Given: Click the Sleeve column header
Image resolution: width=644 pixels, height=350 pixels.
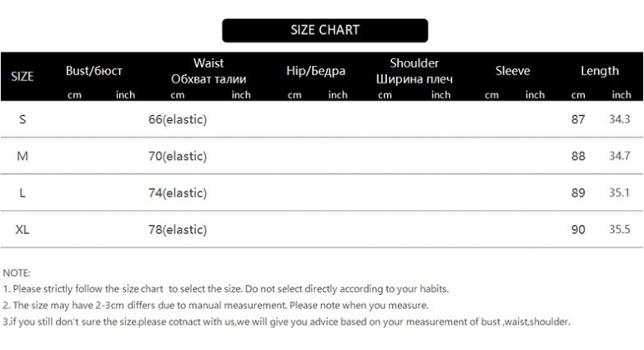Looking at the screenshot, I should click(x=512, y=71).
